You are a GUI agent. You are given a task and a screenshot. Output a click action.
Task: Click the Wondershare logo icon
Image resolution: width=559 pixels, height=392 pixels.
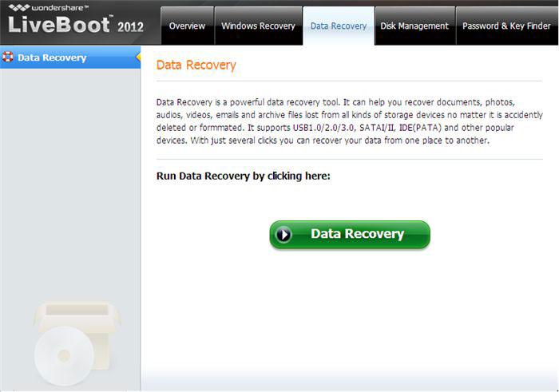point(19,7)
